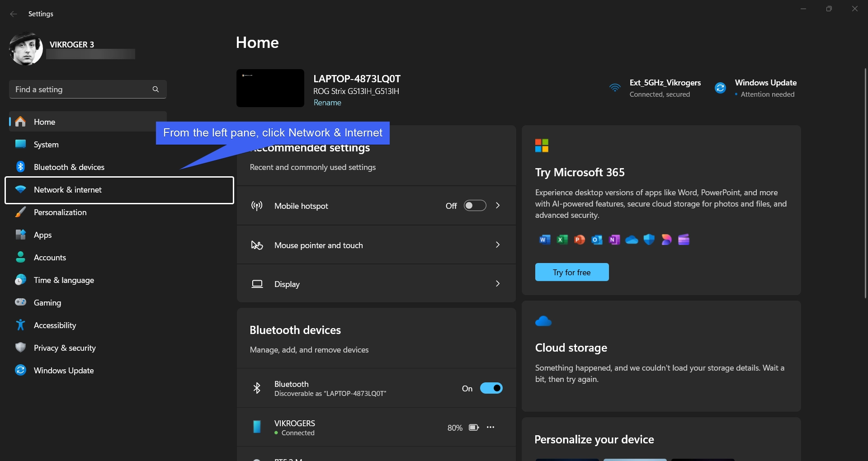
Task: Click the desktop preview thumbnail beside the laptop name
Action: coord(270,88)
